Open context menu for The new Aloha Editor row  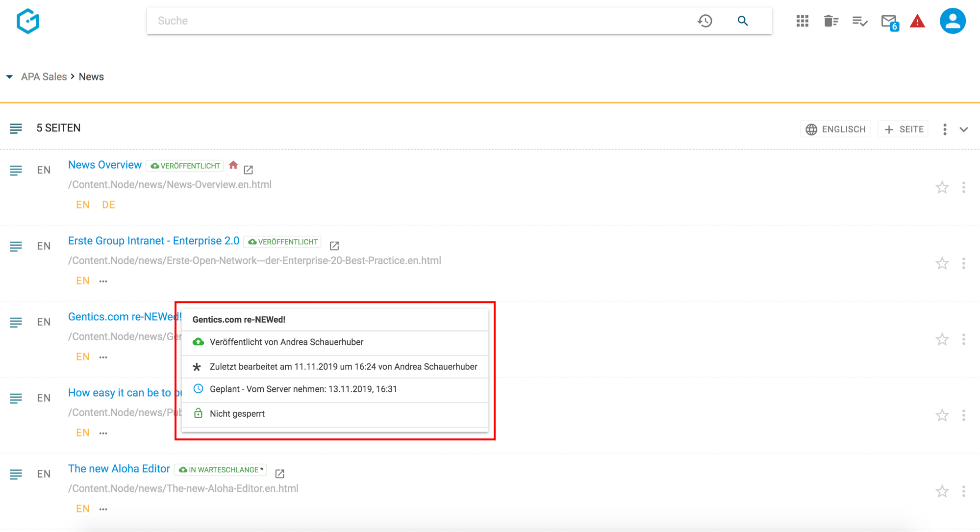[964, 491]
